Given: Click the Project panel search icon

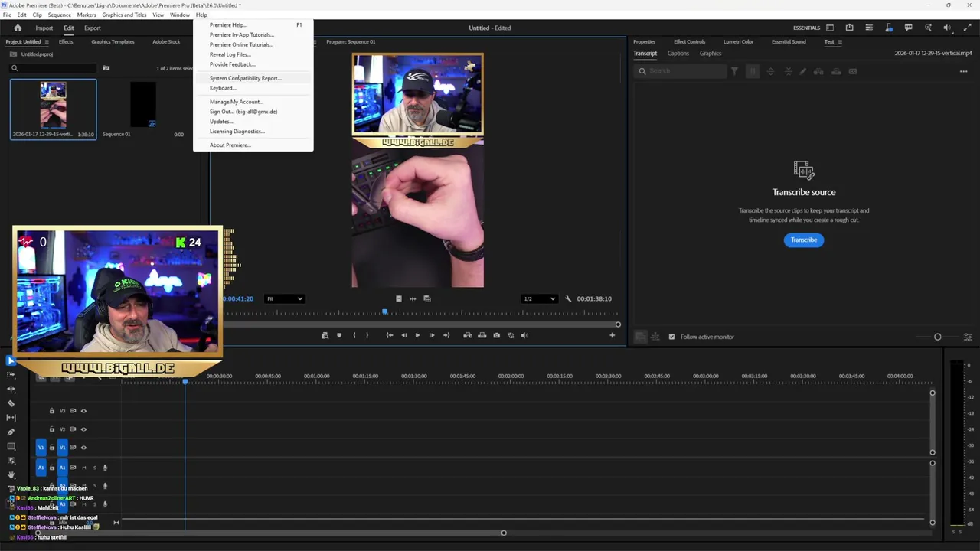Looking at the screenshot, I should [14, 68].
